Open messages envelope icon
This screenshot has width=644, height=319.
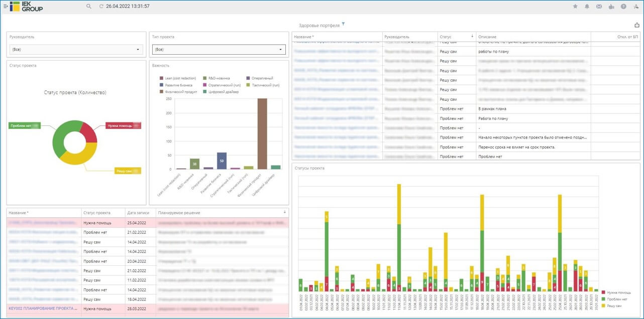pos(599,7)
